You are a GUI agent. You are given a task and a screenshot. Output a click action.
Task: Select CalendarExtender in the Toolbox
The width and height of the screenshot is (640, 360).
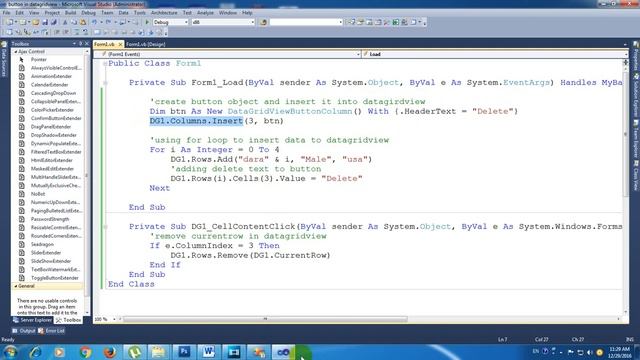(x=49, y=85)
